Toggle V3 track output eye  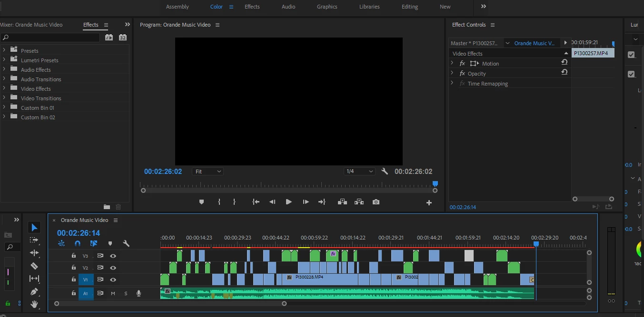click(x=113, y=256)
